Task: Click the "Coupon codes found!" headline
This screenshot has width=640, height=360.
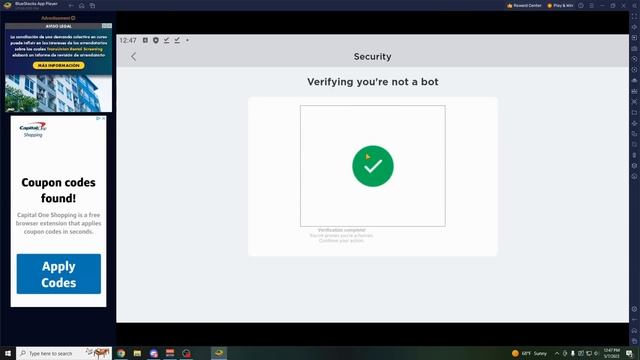Action: pos(58,190)
